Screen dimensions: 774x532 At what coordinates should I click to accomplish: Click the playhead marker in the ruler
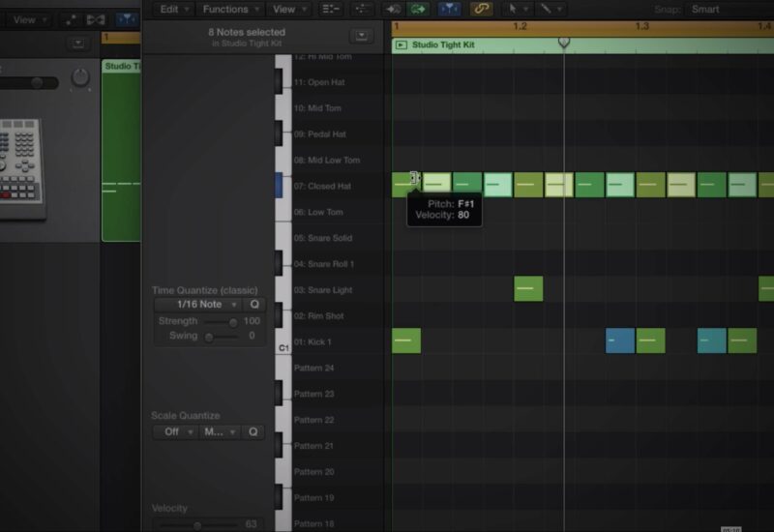[564, 42]
